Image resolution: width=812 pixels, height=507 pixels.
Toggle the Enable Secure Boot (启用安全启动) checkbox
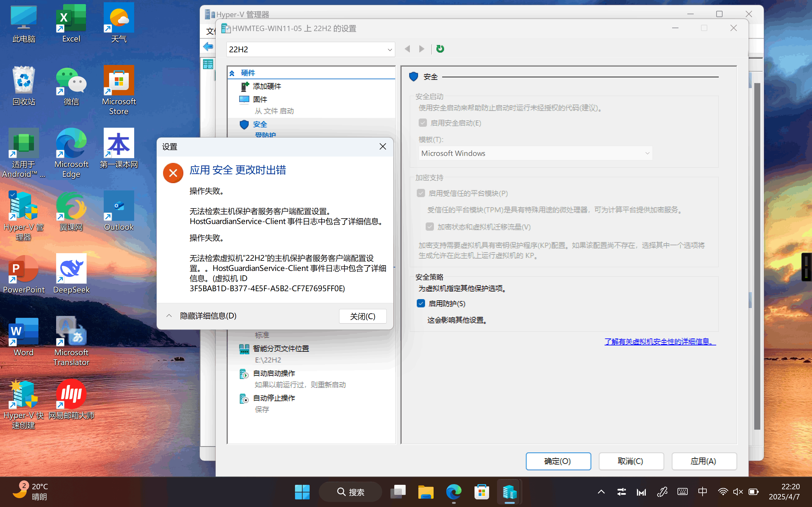point(423,123)
